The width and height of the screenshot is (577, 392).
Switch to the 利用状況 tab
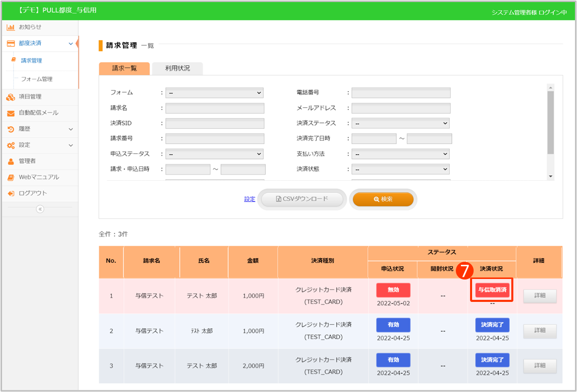[178, 68]
